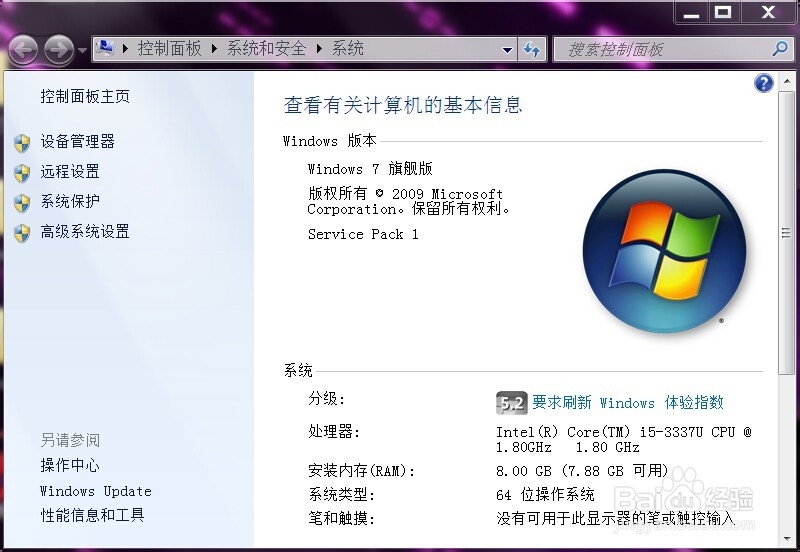
Task: Open 设备管理器 link
Action: 77,141
